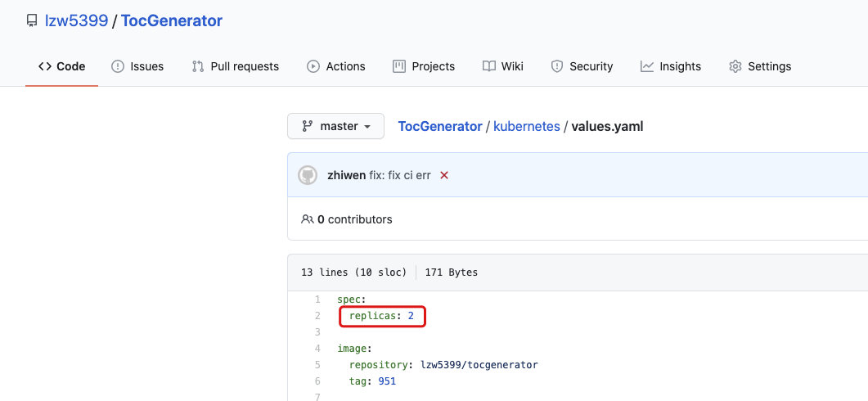Image resolution: width=868 pixels, height=401 pixels.
Task: Navigate to the kubernetes folder breadcrumb
Action: point(527,126)
